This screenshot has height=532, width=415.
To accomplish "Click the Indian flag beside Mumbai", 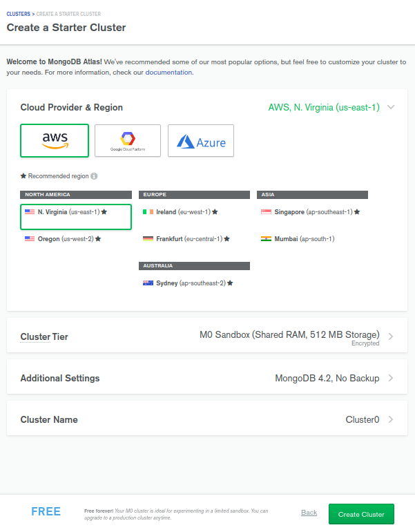I will [266, 239].
